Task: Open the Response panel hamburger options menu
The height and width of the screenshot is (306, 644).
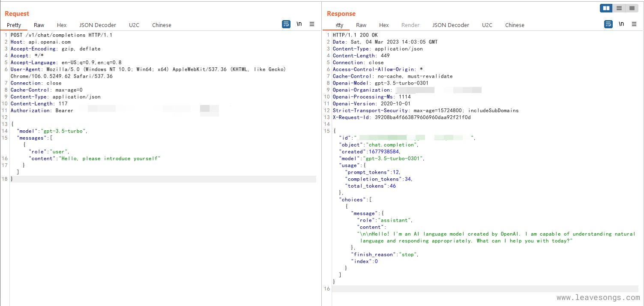Action: tap(634, 24)
